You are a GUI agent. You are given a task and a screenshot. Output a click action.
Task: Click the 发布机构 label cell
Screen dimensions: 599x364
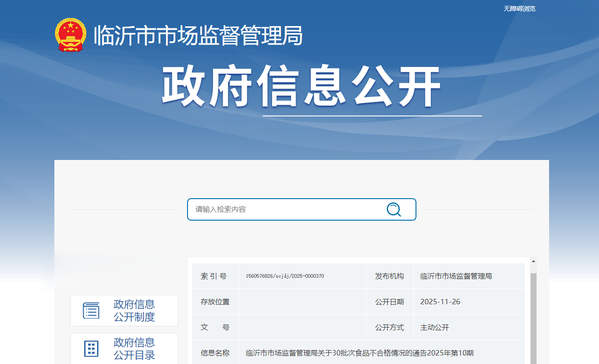[x=389, y=276]
